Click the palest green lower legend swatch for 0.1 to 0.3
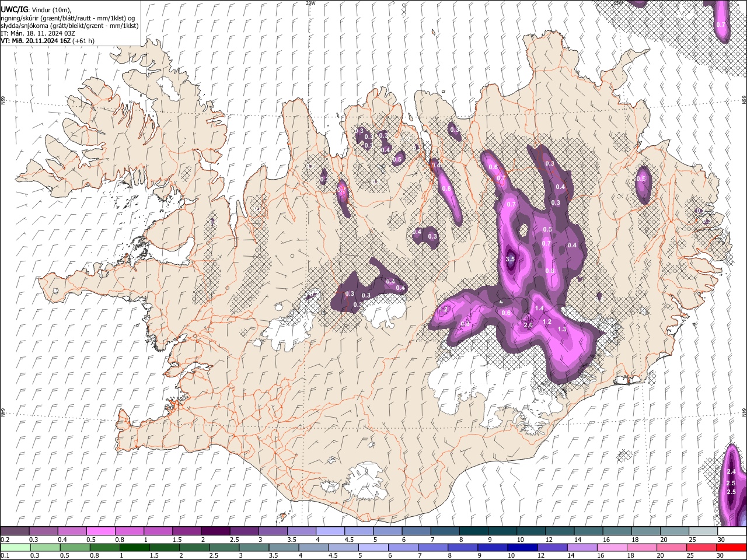 tap(15, 547)
